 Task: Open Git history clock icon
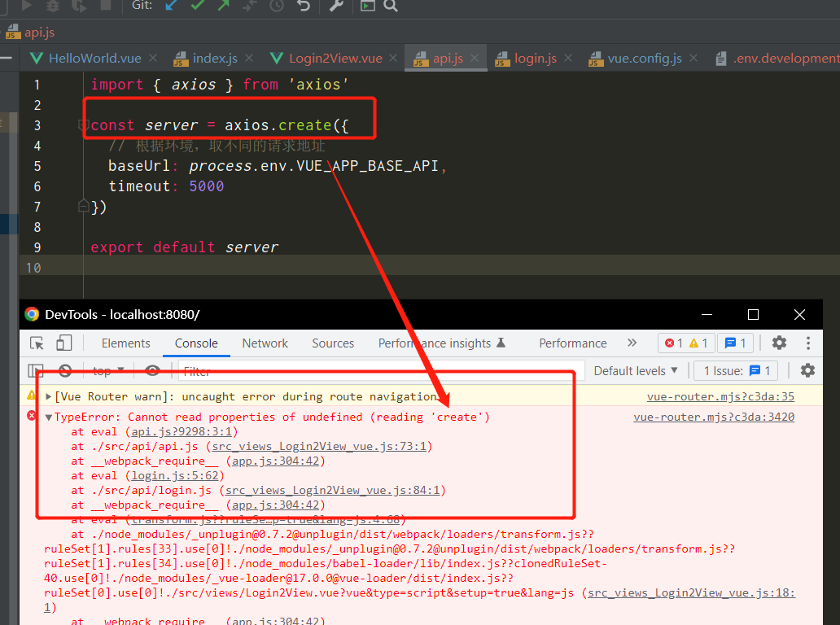[277, 6]
